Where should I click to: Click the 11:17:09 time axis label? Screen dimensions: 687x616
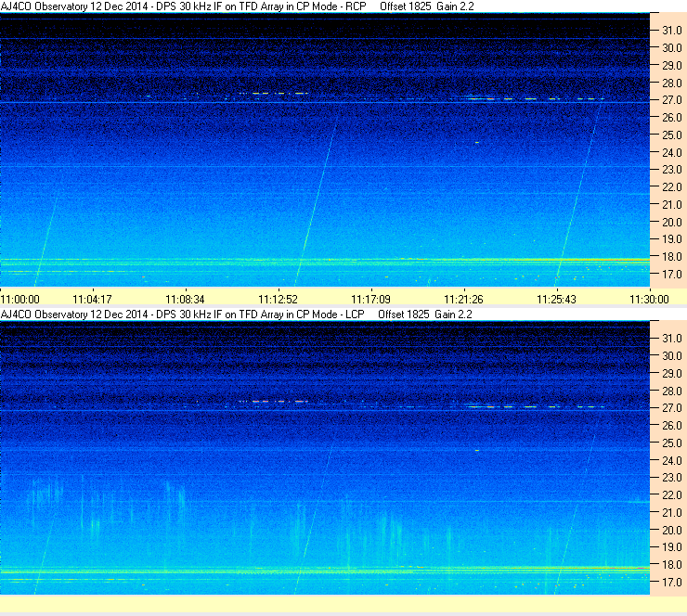click(370, 300)
